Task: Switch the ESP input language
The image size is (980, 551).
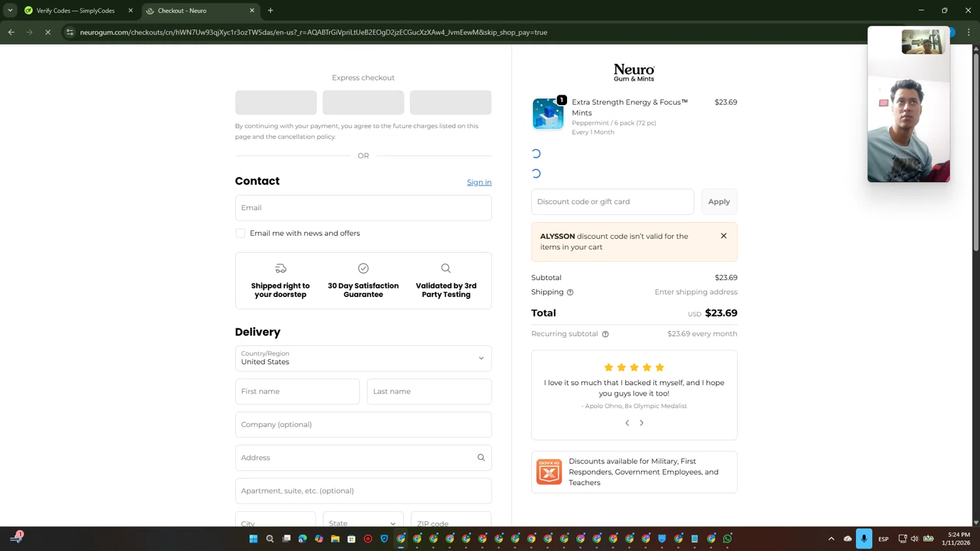Action: tap(883, 539)
